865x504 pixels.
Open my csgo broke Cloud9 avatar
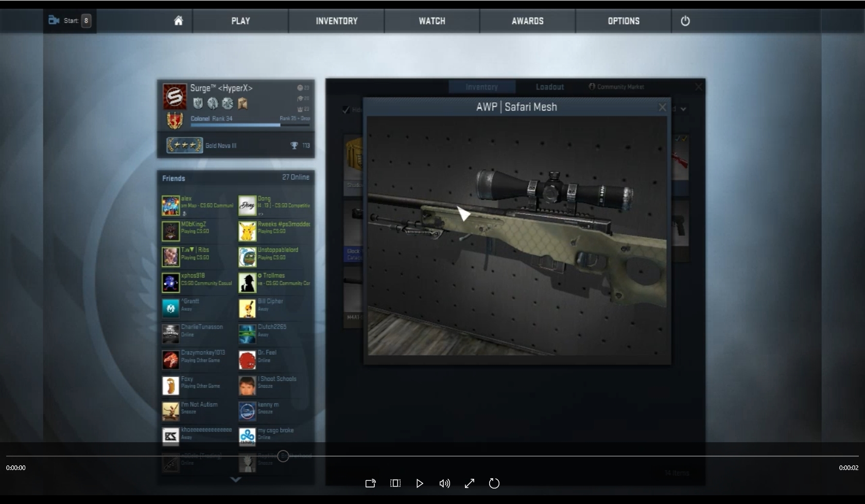[x=247, y=437]
